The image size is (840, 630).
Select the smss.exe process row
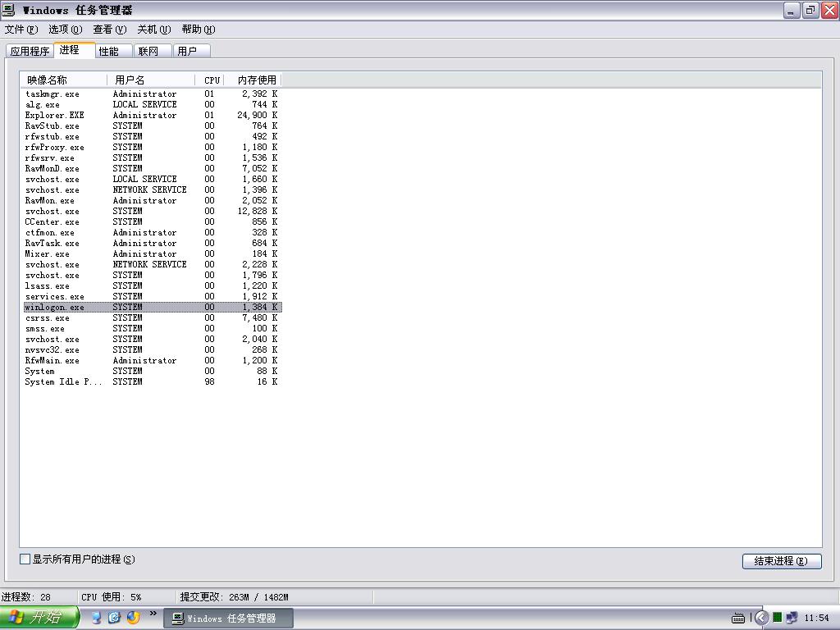click(152, 329)
